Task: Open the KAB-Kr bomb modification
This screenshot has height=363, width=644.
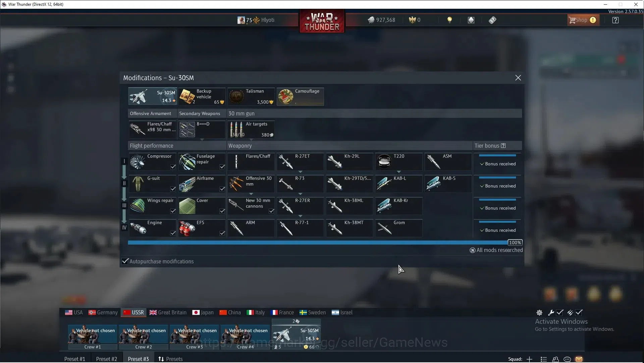Action: click(x=399, y=206)
